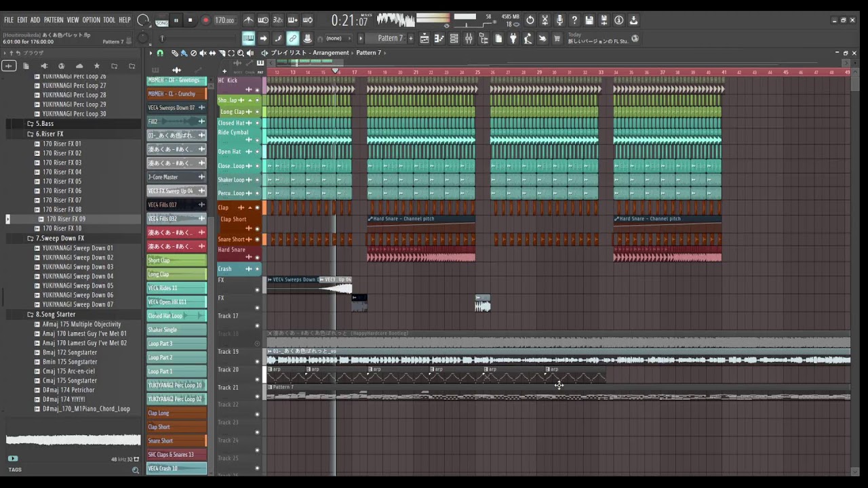The width and height of the screenshot is (868, 488).
Task: Add new pattern with plus button
Action: coord(411,38)
